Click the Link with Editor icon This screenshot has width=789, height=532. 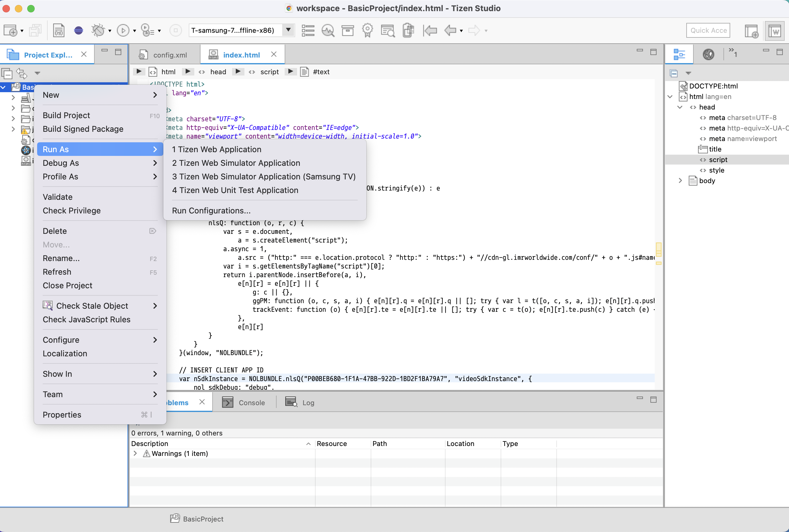pos(22,73)
